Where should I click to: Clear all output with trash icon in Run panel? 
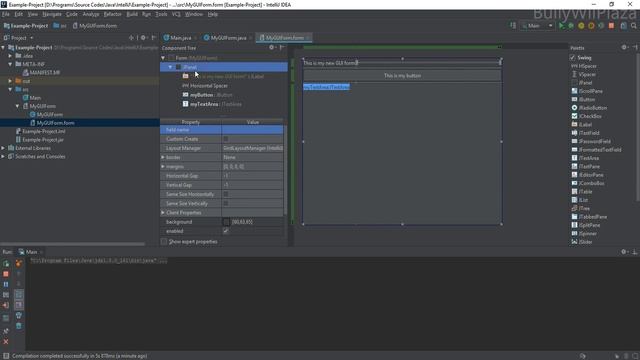coord(19,326)
